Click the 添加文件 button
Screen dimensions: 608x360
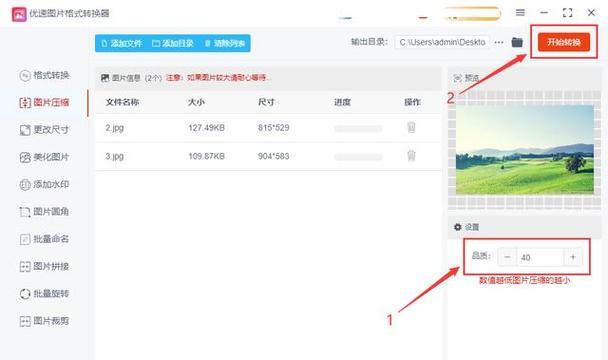(122, 43)
